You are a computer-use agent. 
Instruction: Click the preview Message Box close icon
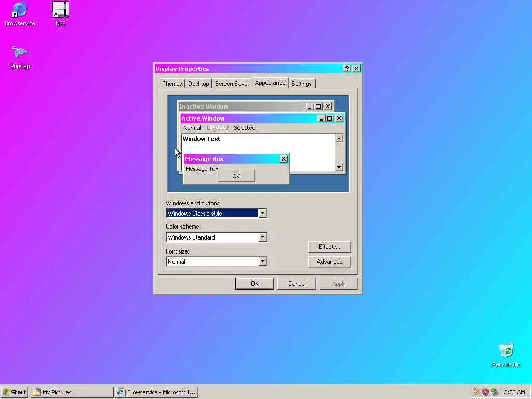[x=283, y=159]
